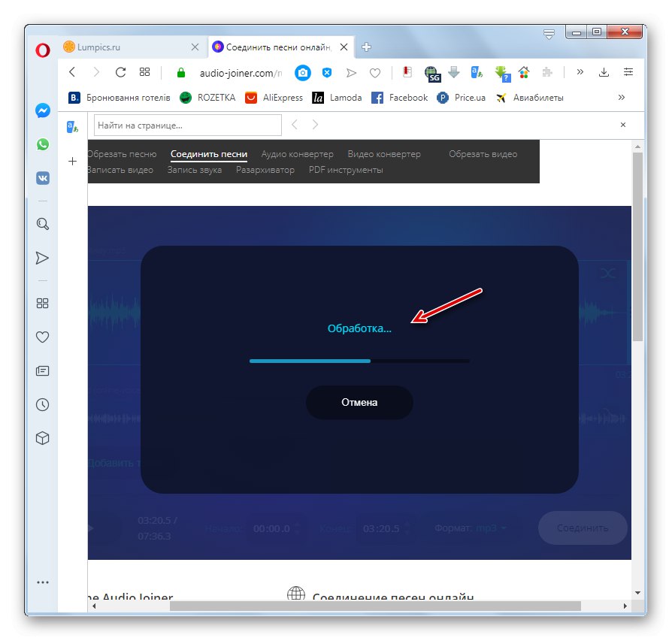This screenshot has width=672, height=641.
Task: Open downloads panel arrow icon
Action: [x=604, y=72]
